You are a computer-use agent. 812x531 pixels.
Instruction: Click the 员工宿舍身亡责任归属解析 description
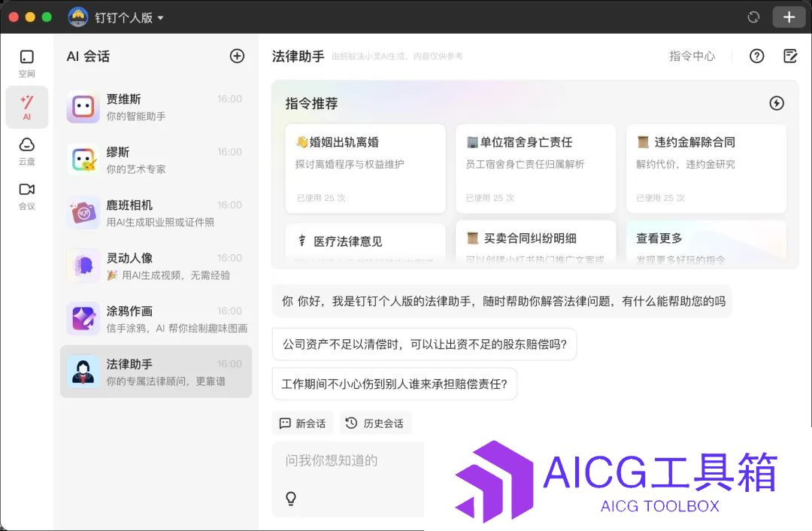(x=525, y=164)
